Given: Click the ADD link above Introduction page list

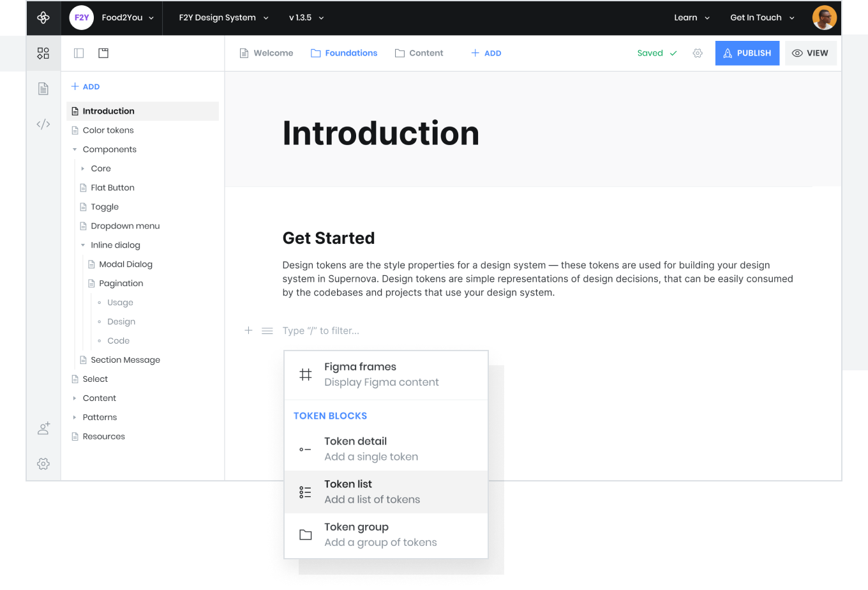Looking at the screenshot, I should pyautogui.click(x=85, y=86).
